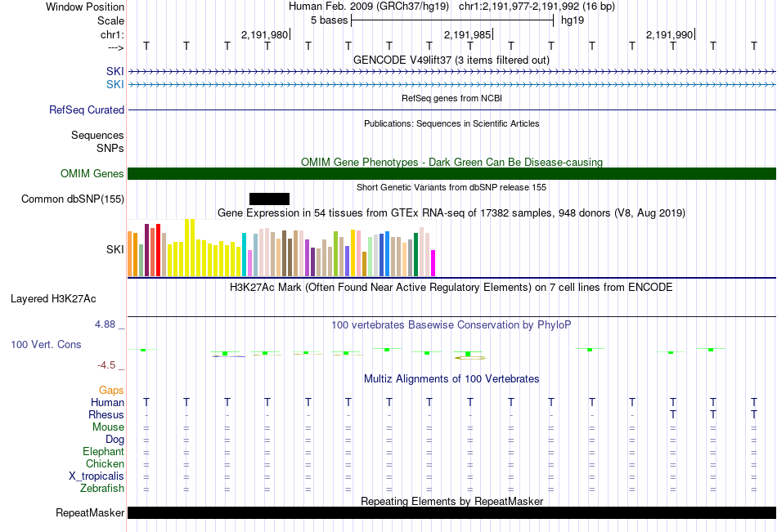Image resolution: width=777 pixels, height=532 pixels.
Task: Click the -4.5 PhyloP lower scale value
Action: point(106,365)
